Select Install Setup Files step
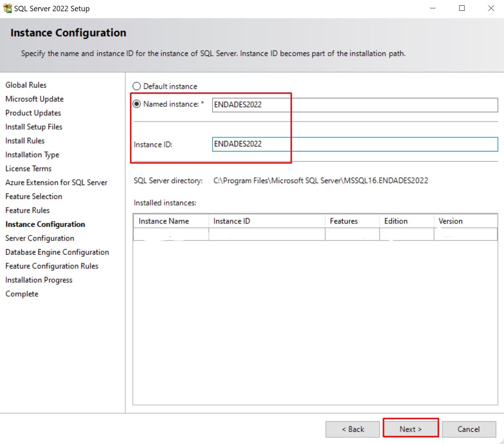 (34, 127)
